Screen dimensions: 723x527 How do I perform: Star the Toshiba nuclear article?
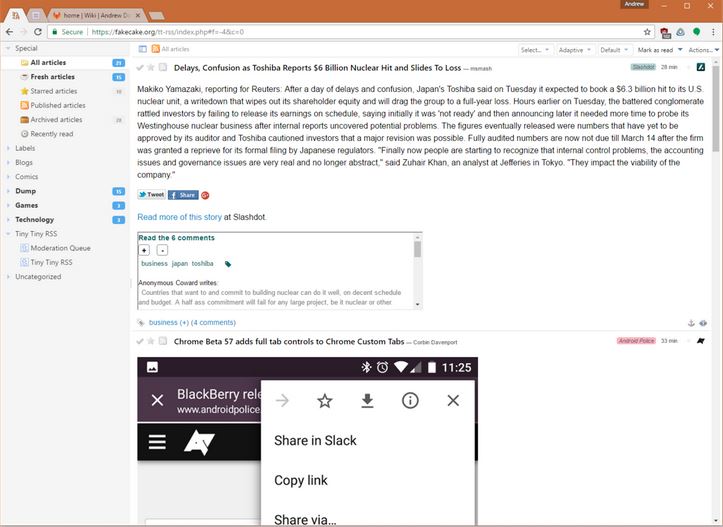[150, 68]
